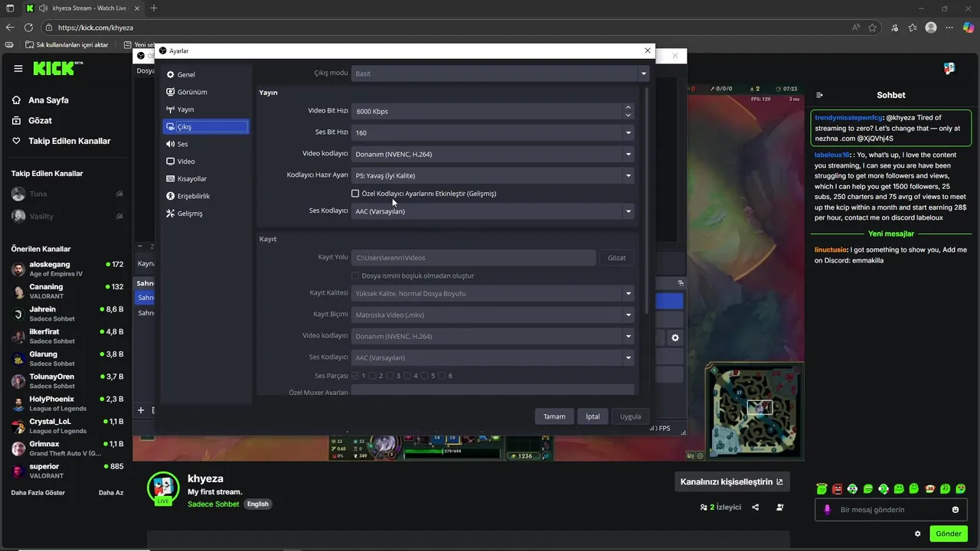Click browser back arrow
The width and height of the screenshot is (980, 551).
(x=9, y=28)
